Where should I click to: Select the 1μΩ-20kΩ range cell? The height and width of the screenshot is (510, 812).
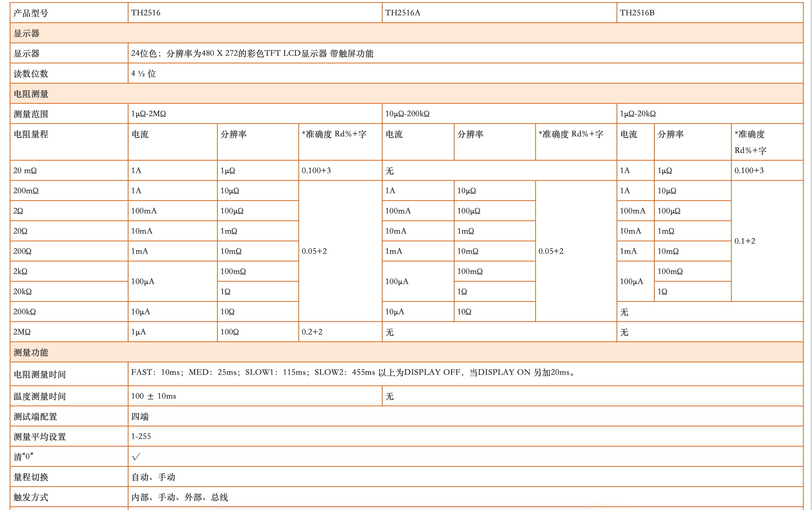[x=710, y=114]
